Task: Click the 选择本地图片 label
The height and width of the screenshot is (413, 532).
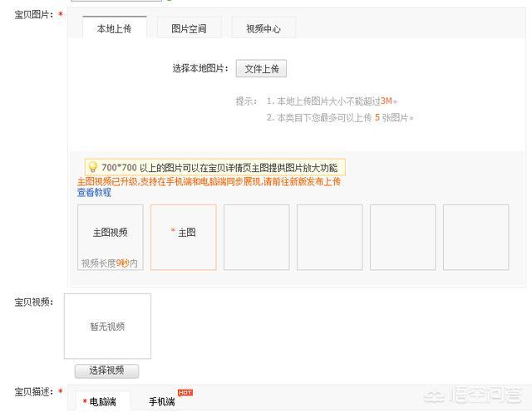Action: pyautogui.click(x=200, y=68)
